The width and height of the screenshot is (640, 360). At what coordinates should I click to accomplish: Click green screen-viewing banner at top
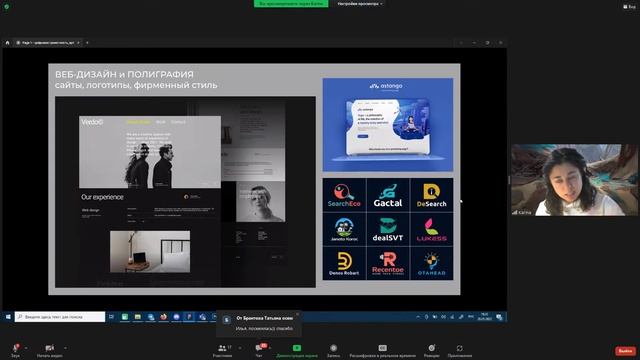pos(291,4)
